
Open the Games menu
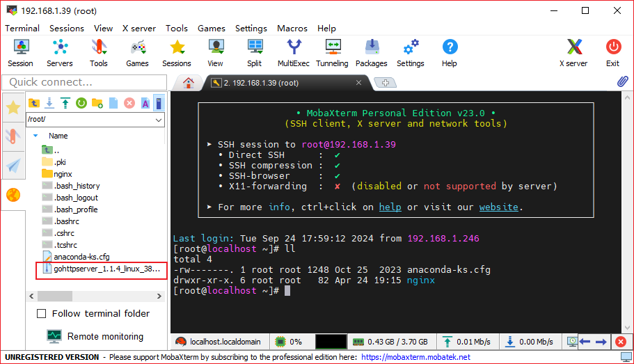click(212, 29)
